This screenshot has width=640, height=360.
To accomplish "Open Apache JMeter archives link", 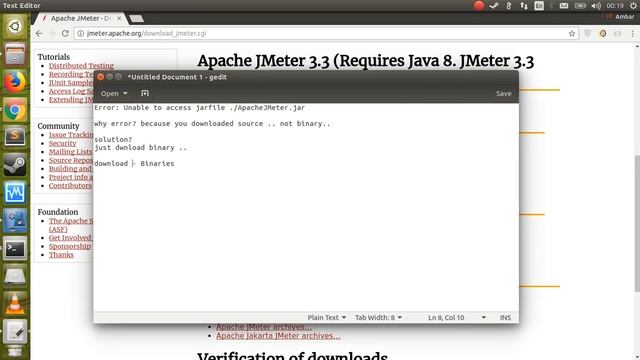I will click(264, 327).
